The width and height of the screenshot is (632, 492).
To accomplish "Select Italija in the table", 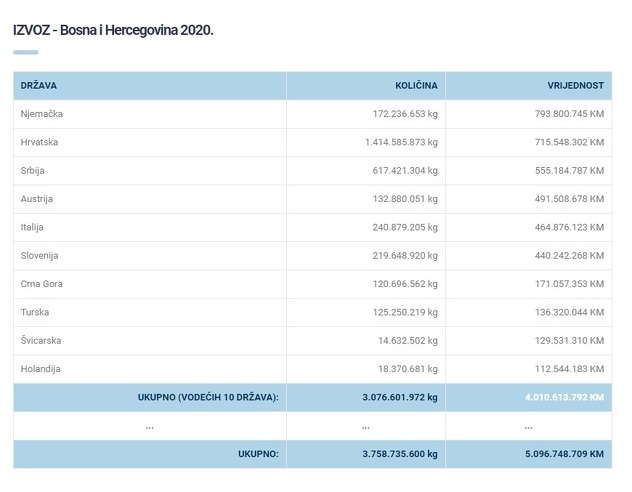I will click(32, 227).
